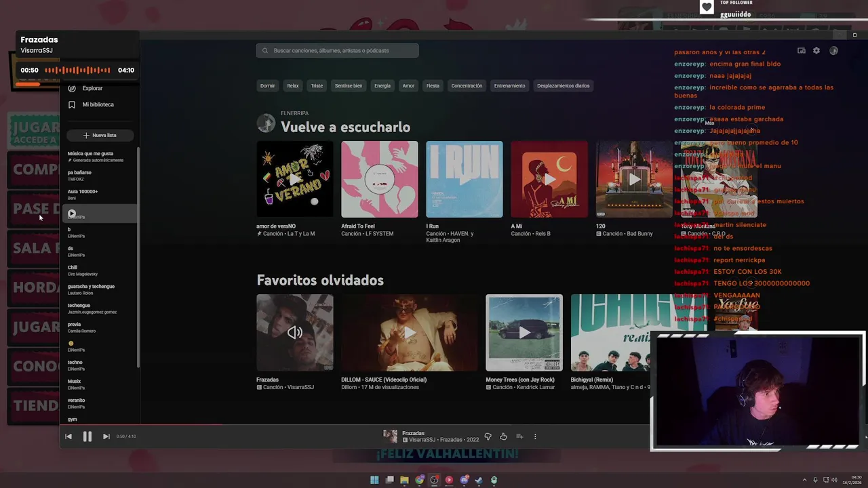Add Frazadas to a playlist
Screen dimensions: 868x488
(x=519, y=436)
